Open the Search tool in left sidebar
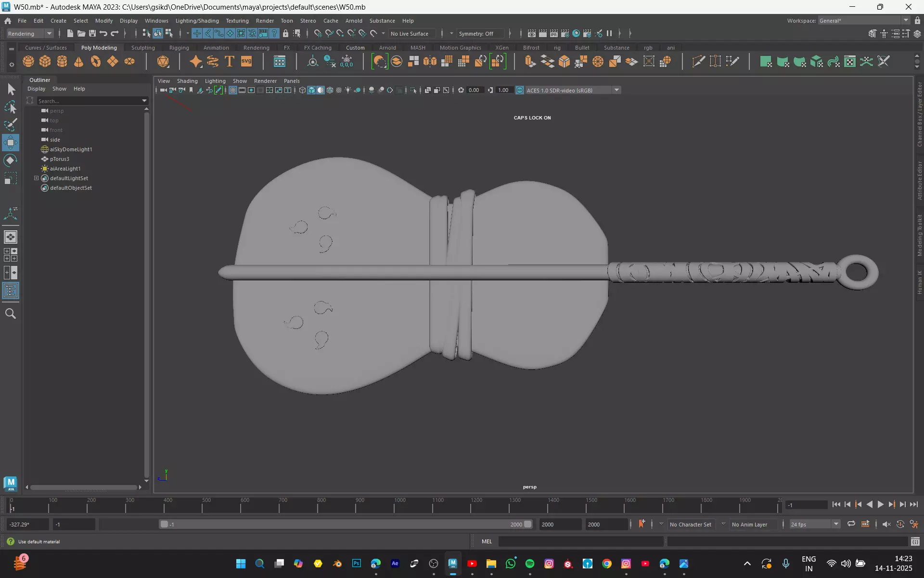This screenshot has width=924, height=578. (x=11, y=314)
